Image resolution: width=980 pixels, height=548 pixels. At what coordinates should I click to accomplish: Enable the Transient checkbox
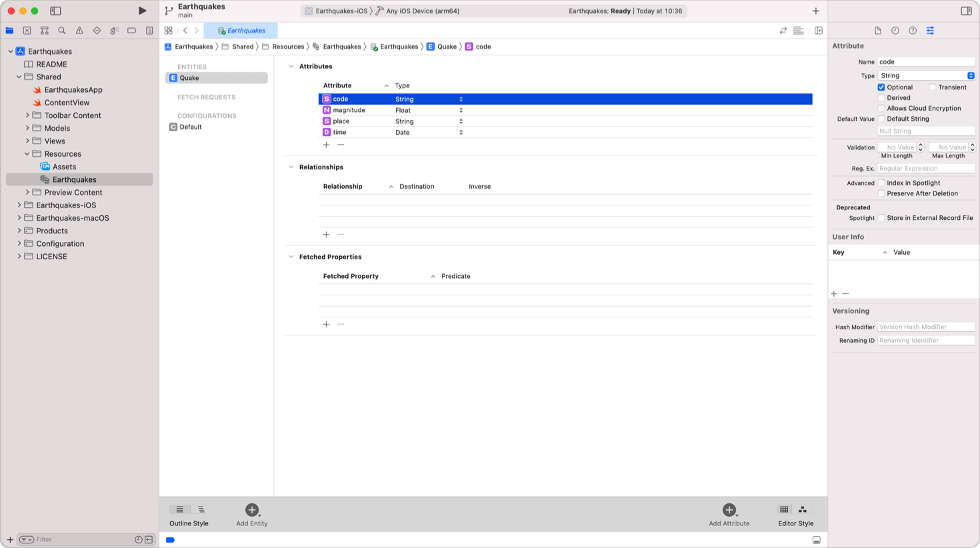point(933,87)
